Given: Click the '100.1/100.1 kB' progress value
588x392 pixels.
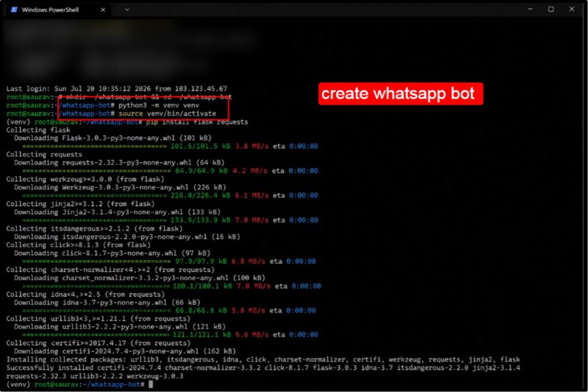Looking at the screenshot, I should (203, 286).
